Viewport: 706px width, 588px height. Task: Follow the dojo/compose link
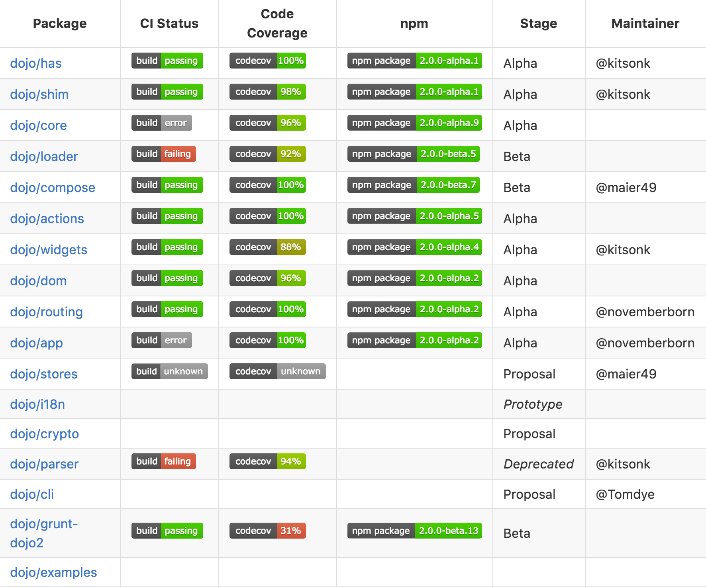pos(53,188)
